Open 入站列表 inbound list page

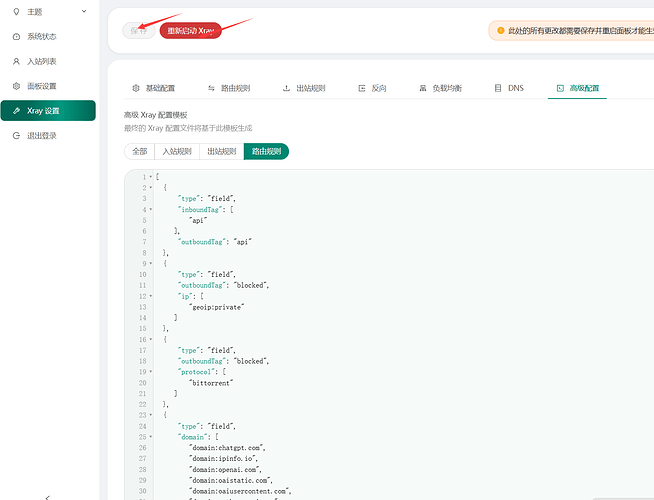pyautogui.click(x=41, y=61)
